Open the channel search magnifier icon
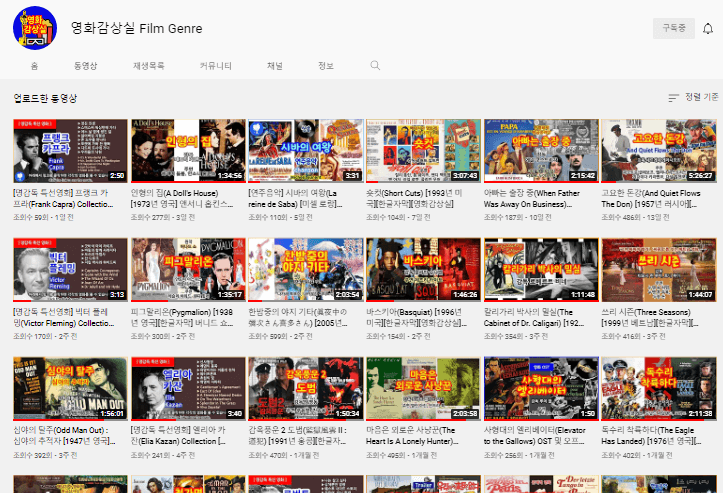The width and height of the screenshot is (723, 493). coord(375,65)
